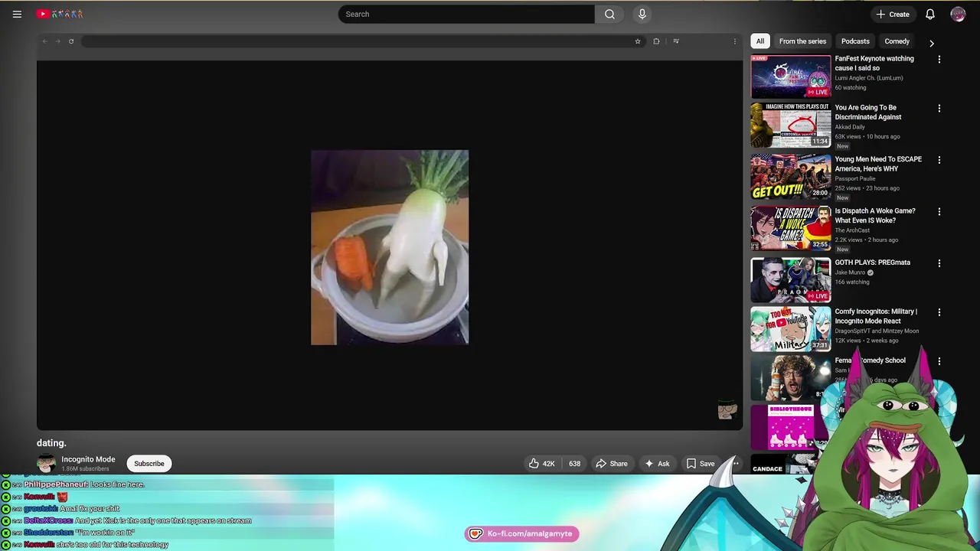980x551 pixels.
Task: Open Incognito Mode channel name link
Action: pyautogui.click(x=88, y=459)
